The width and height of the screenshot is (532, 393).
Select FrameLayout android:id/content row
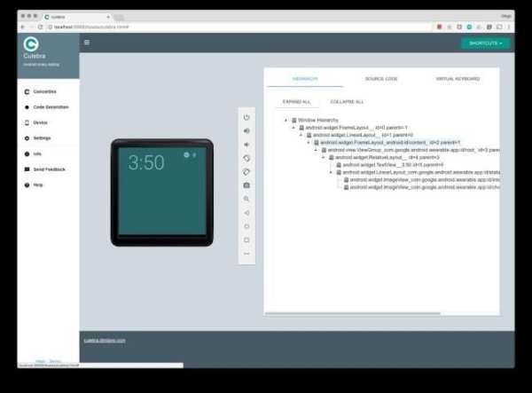coord(387,143)
